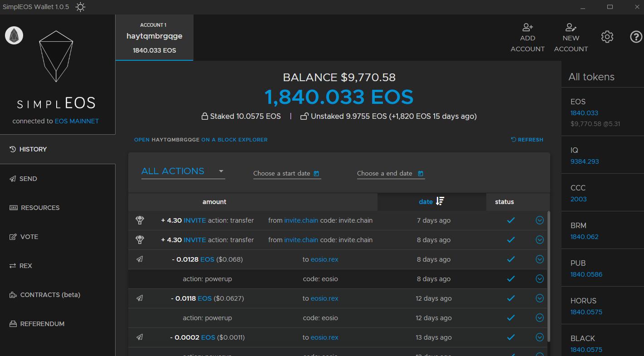Go to the Vote section
The height and width of the screenshot is (356, 644).
tap(58, 237)
